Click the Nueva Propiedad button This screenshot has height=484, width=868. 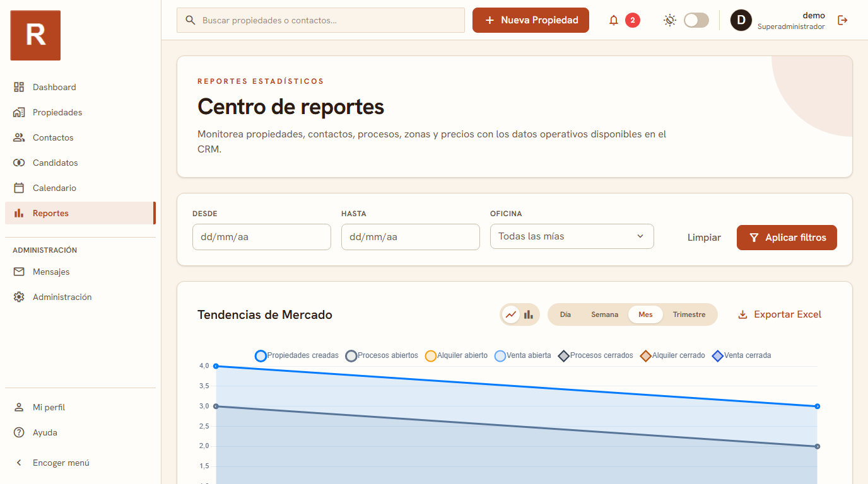pyautogui.click(x=531, y=20)
